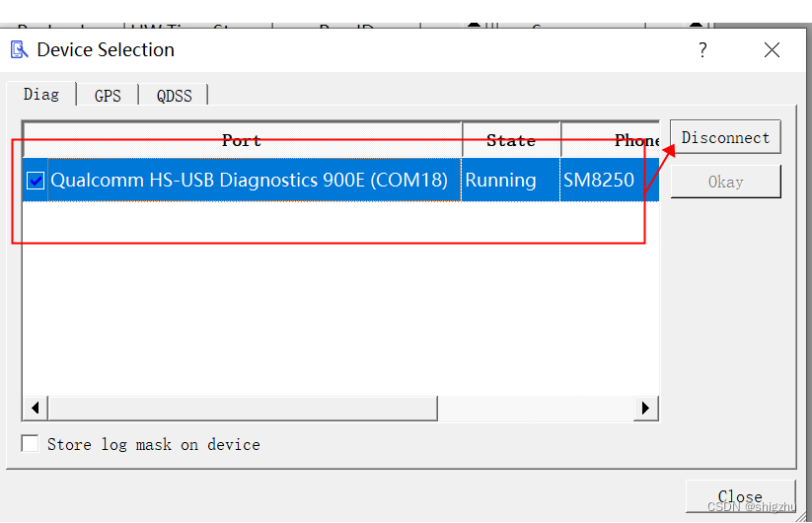Click the horizontal scrollbar thumb

coord(243,409)
